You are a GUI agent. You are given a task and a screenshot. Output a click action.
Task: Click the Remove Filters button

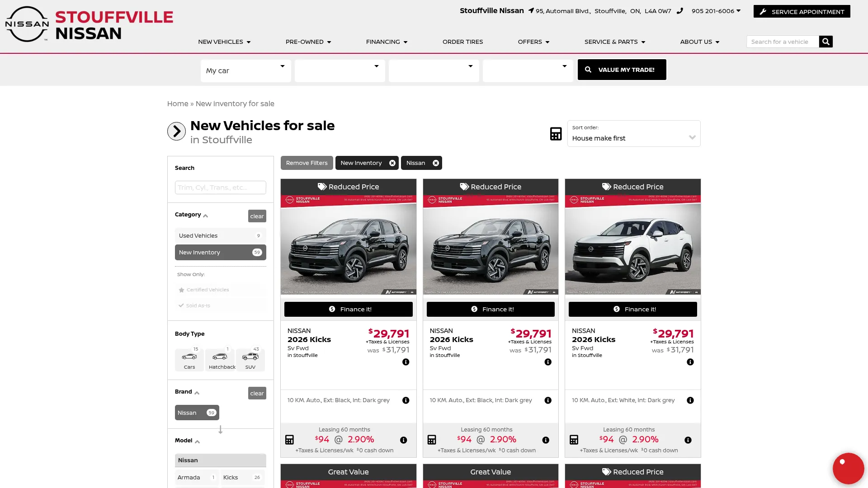307,163
